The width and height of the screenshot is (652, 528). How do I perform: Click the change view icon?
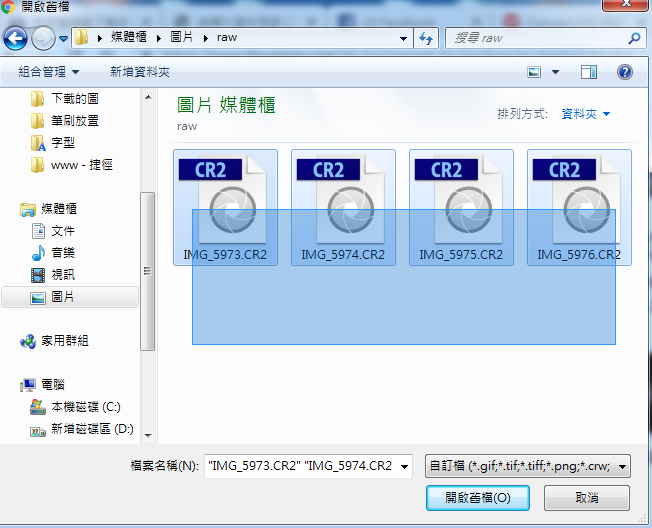click(534, 72)
